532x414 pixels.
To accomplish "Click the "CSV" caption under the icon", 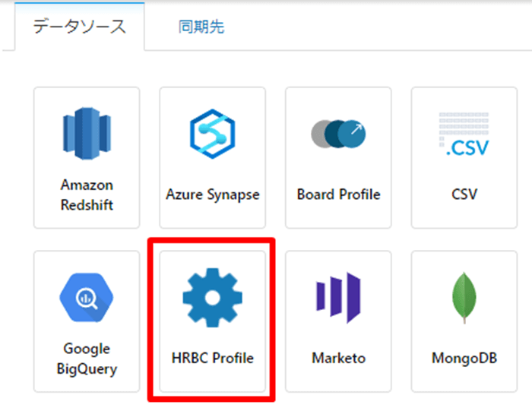I will (464, 194).
